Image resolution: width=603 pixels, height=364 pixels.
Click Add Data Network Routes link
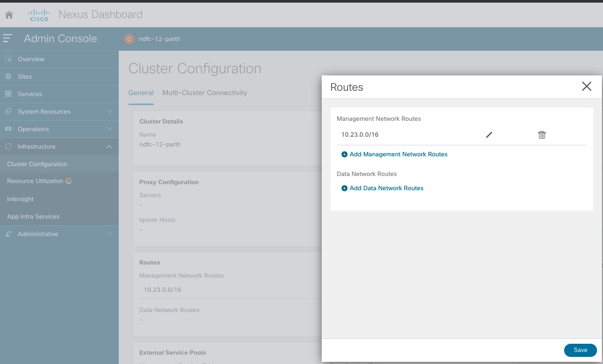(386, 188)
